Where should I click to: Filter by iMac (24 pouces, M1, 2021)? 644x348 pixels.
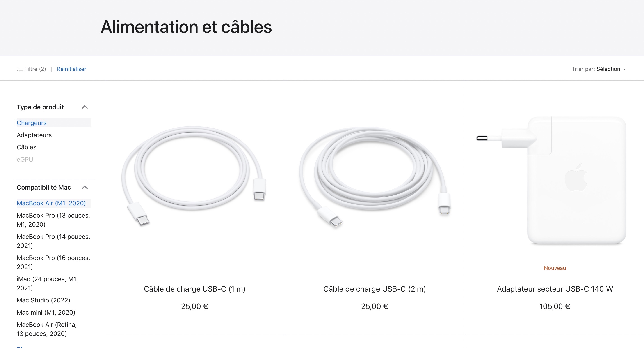(x=47, y=283)
